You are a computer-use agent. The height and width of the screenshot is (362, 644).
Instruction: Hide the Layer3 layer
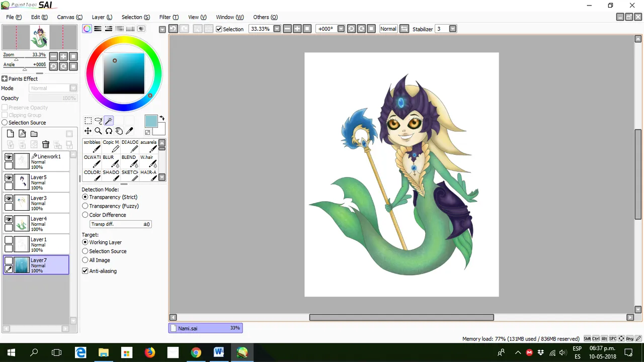(9, 199)
